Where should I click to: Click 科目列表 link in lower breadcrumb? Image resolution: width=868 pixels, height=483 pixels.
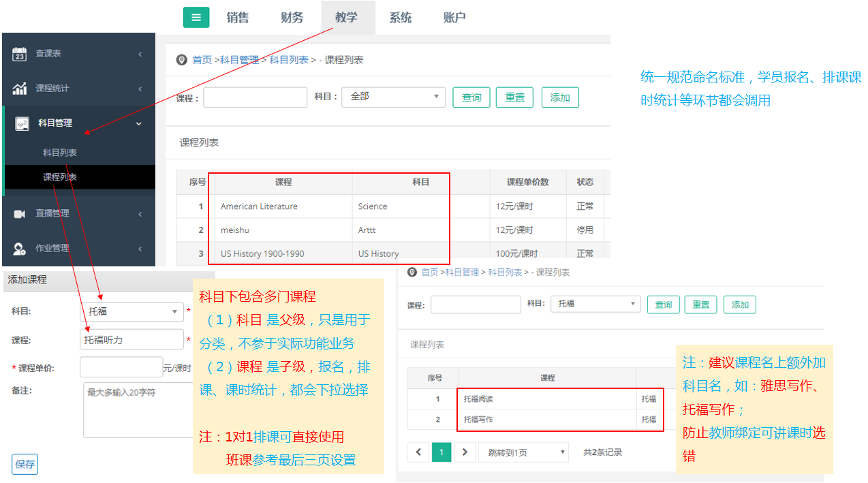pyautogui.click(x=505, y=272)
